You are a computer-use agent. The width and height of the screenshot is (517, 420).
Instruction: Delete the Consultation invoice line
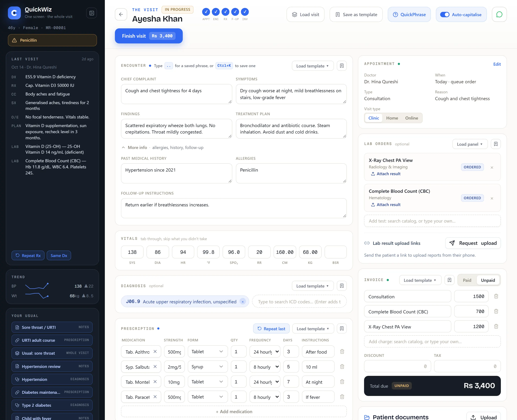tap(496, 296)
